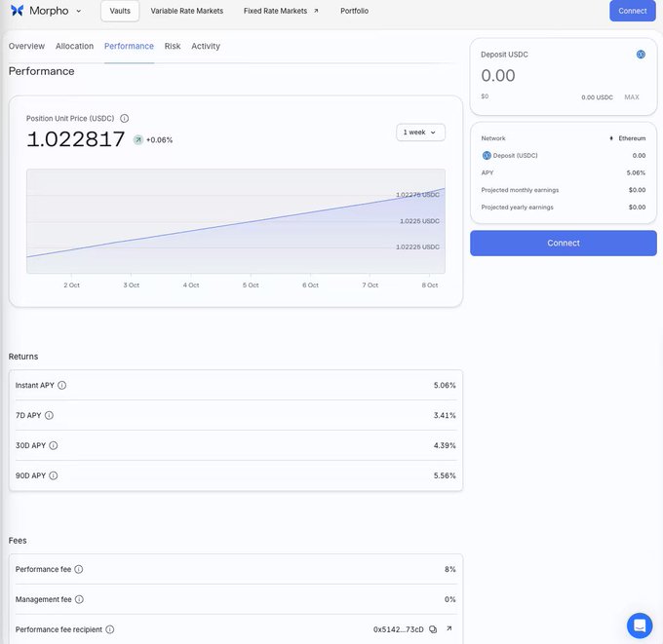Open the Vaults tab
Screen dimensions: 663x644
tap(120, 11)
